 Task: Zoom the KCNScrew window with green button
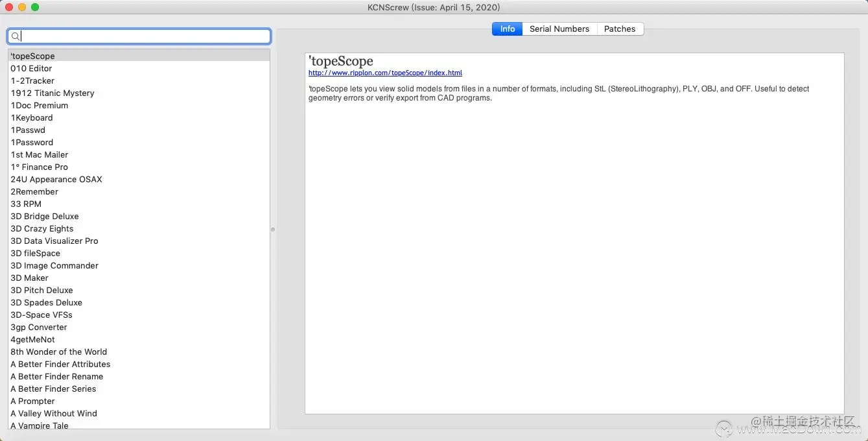pos(35,7)
